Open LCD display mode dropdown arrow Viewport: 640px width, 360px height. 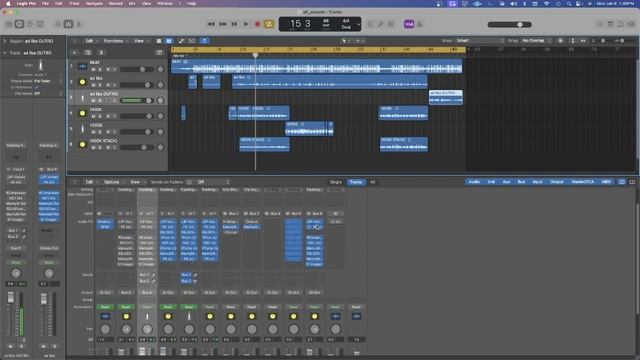(358, 24)
